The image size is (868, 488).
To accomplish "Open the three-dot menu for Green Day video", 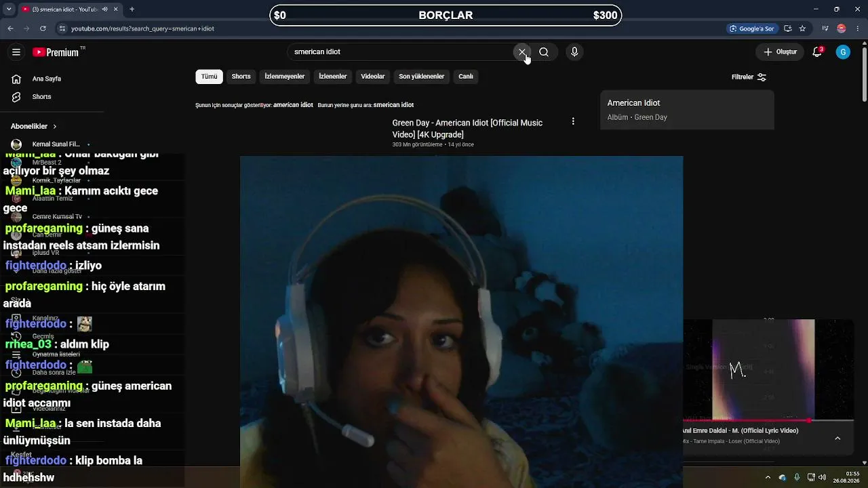I will [573, 121].
